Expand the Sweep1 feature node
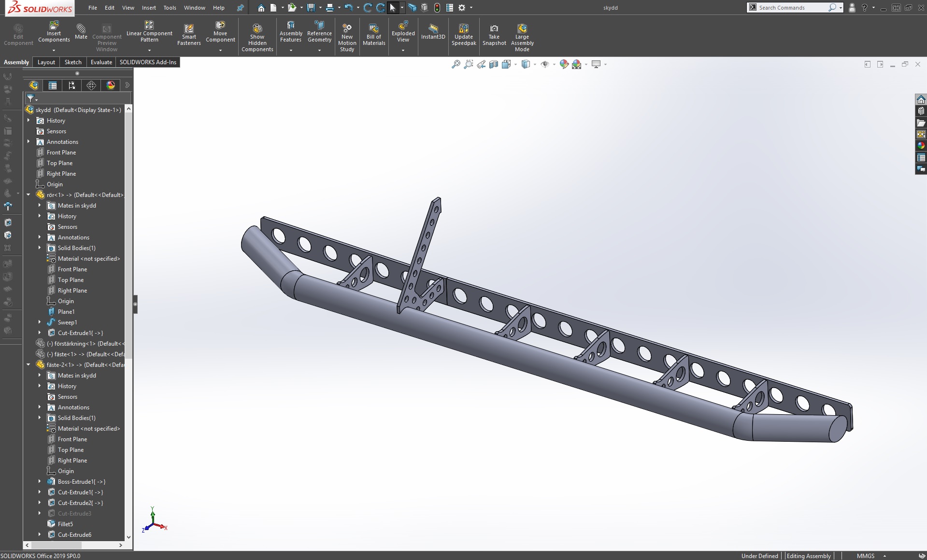Viewport: 927px width, 560px height. click(x=40, y=322)
